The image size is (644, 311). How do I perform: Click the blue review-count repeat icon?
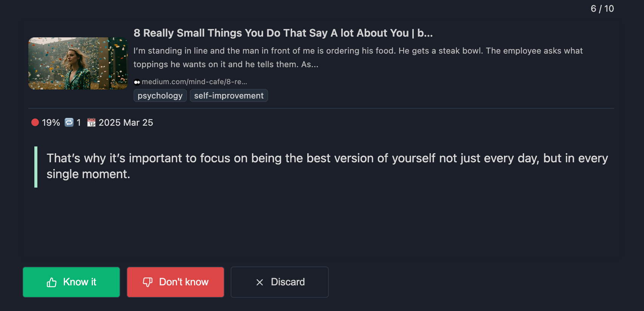coord(69,122)
